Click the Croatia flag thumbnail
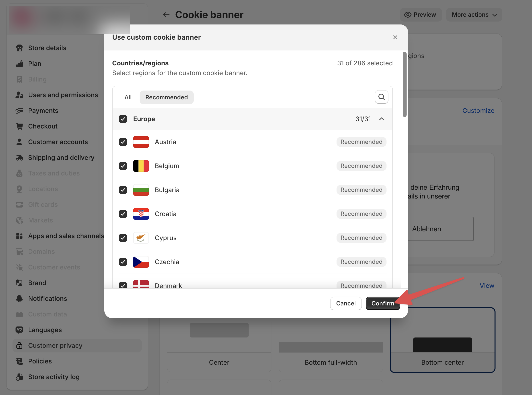Screen dimensions: 532x395 click(141, 214)
